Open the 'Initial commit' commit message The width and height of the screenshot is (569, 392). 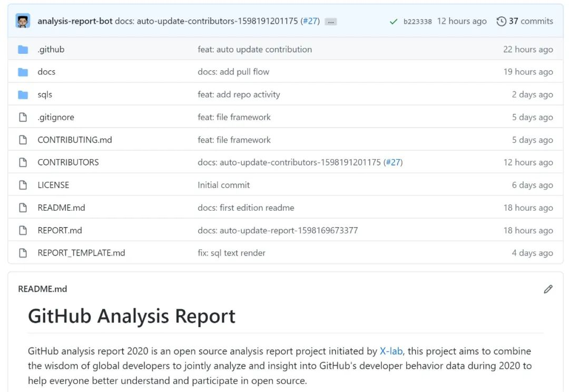[x=223, y=185]
